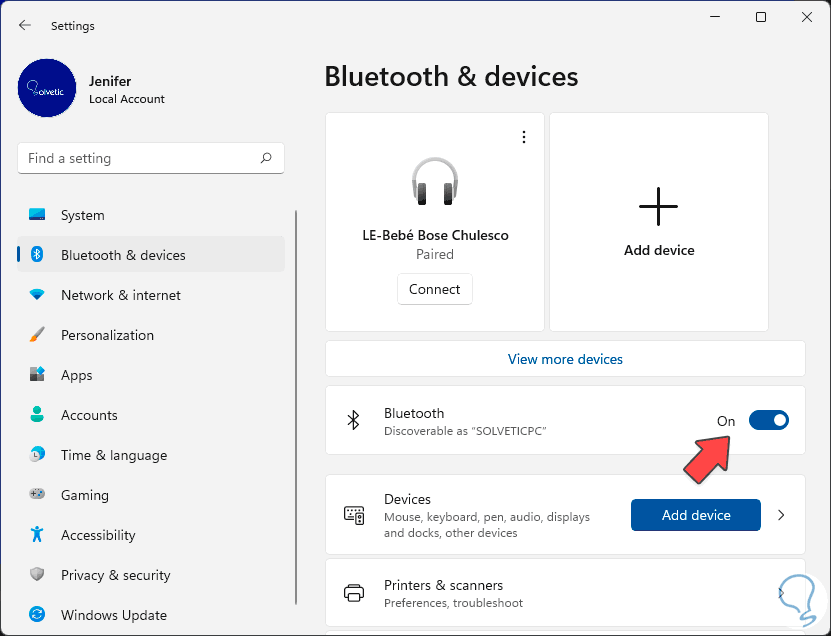This screenshot has width=831, height=636.
Task: Open the Accounts settings section
Action: pyautogui.click(x=89, y=415)
